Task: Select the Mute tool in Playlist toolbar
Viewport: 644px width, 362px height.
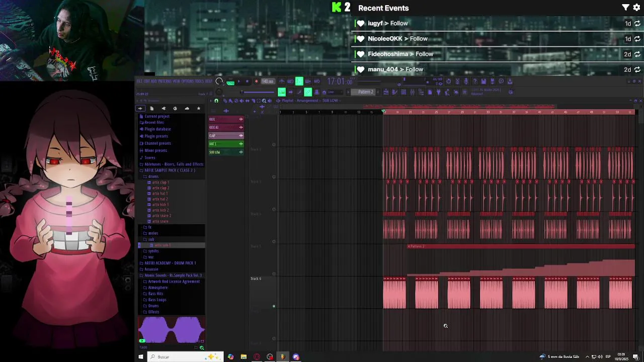Action: pos(242,101)
